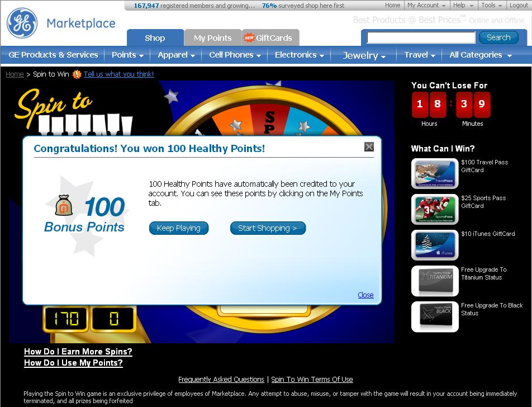
Task: Go to Home in top utility bar
Action: pyautogui.click(x=392, y=5)
